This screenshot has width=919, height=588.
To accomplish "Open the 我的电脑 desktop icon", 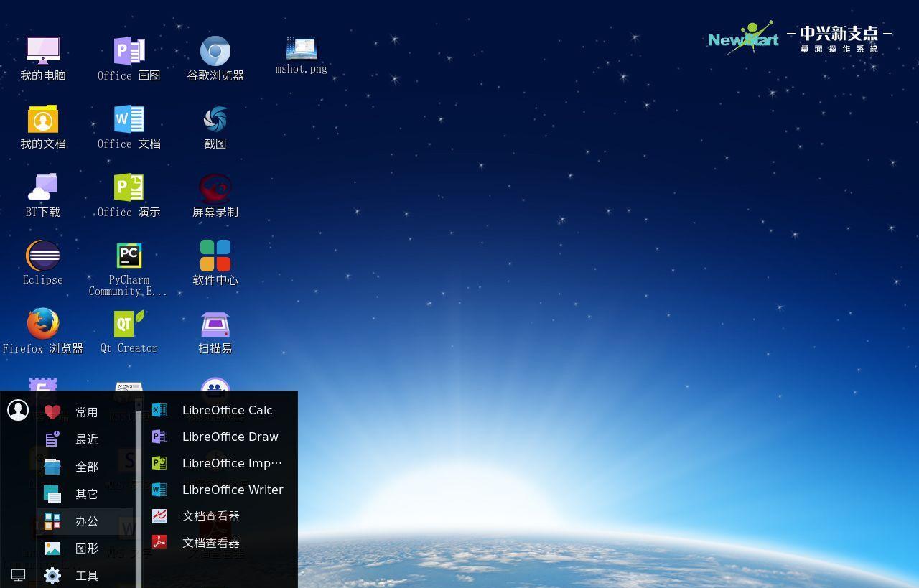I will (x=43, y=59).
